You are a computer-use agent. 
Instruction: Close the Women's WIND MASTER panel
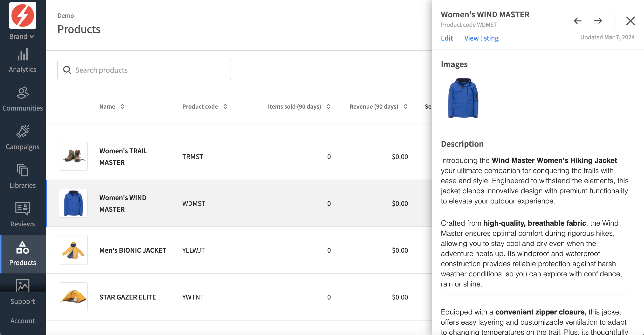click(630, 21)
